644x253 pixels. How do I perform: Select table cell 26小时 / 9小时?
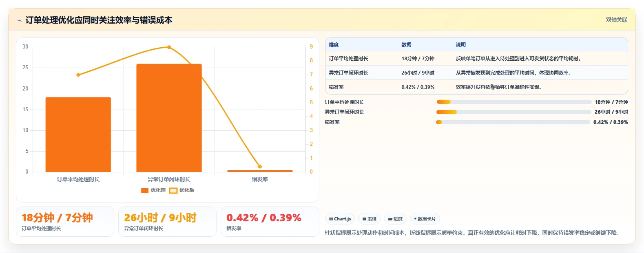click(x=418, y=73)
